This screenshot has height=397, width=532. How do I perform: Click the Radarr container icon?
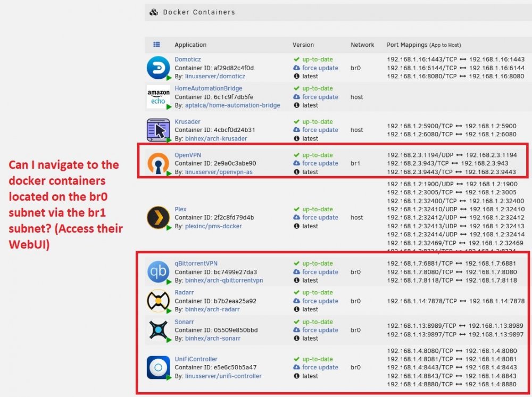pyautogui.click(x=158, y=301)
